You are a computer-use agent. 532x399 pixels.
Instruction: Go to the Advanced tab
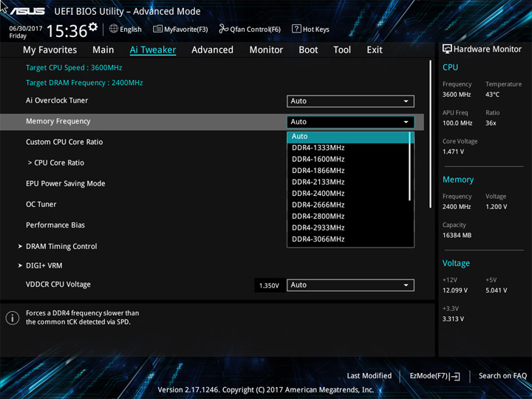pyautogui.click(x=212, y=50)
